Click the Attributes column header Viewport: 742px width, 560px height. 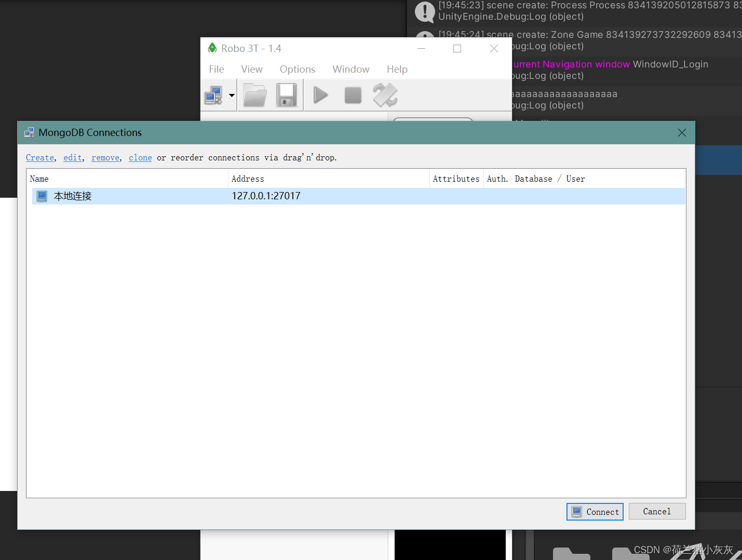[x=456, y=179]
